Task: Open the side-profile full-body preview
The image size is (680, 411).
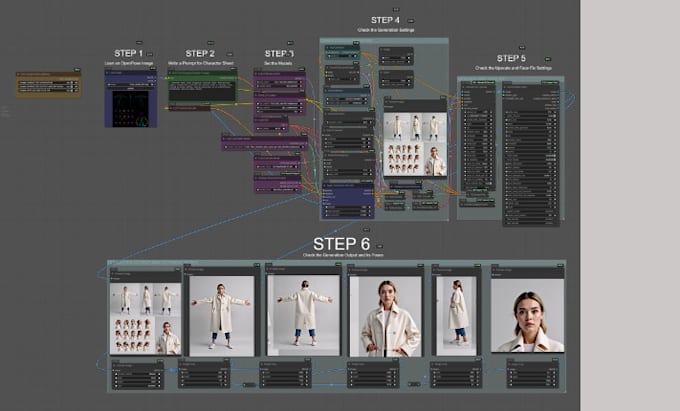Action: point(456,316)
